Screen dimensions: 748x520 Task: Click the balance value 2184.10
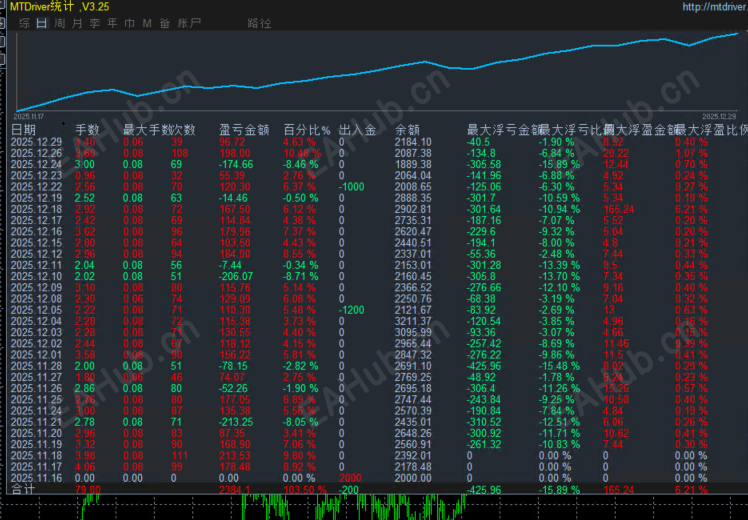(413, 142)
